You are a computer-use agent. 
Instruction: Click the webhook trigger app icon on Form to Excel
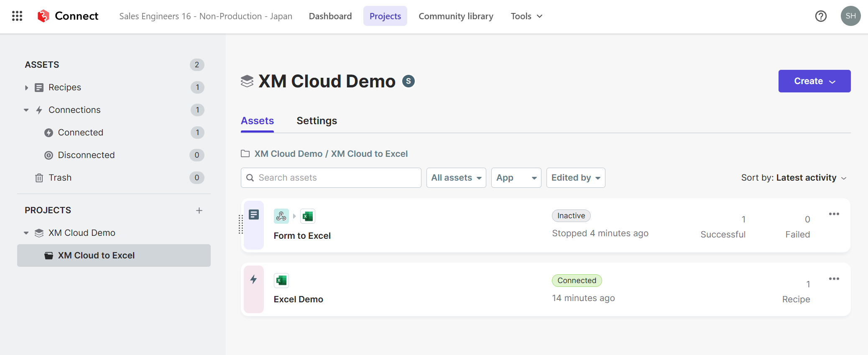click(281, 216)
